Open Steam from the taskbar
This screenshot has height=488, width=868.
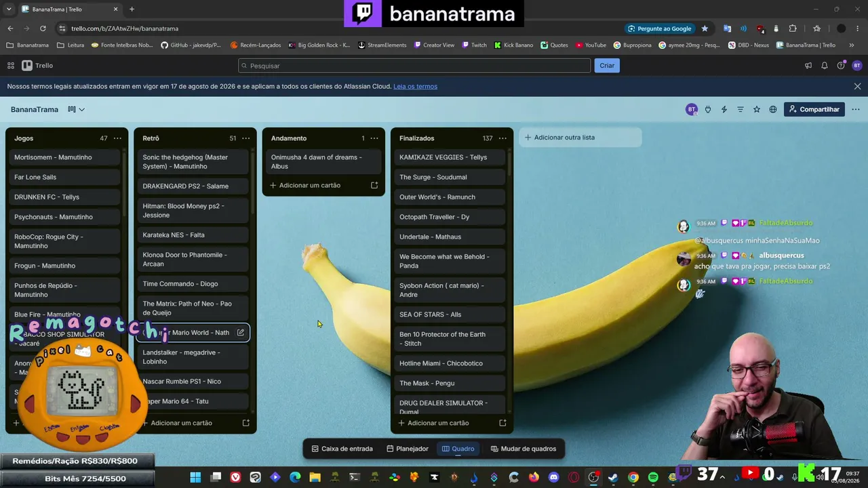pos(613,477)
